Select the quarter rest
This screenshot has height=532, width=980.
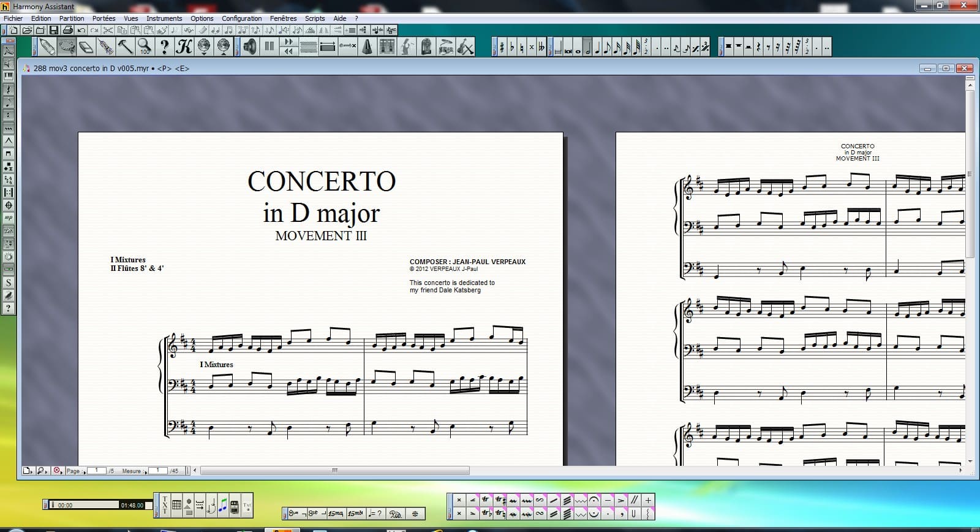(x=759, y=47)
